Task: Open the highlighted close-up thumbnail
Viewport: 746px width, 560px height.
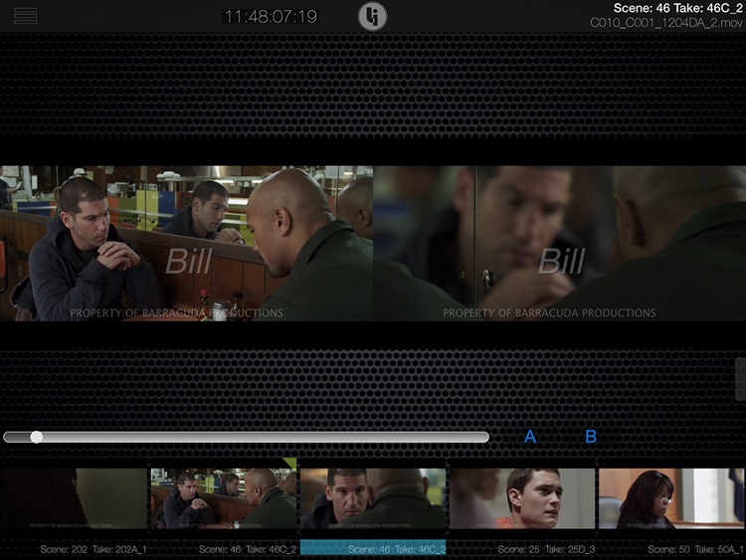Action: (373, 498)
